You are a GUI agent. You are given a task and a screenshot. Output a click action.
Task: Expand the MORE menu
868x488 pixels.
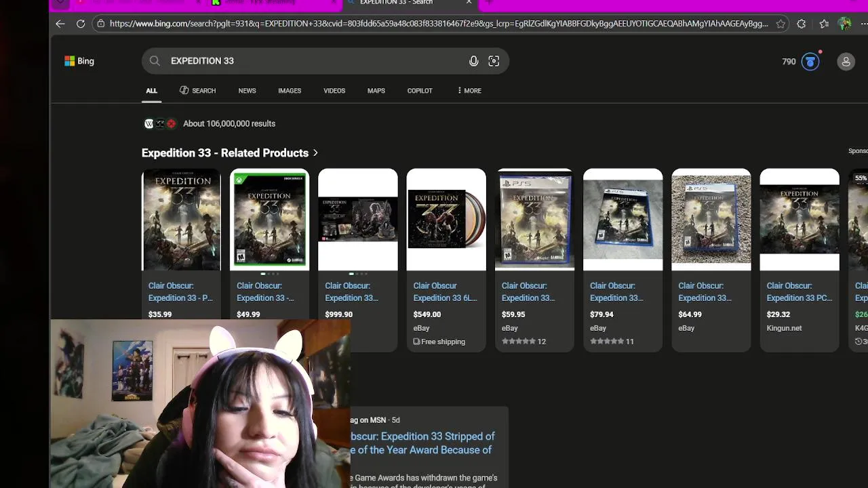[469, 91]
